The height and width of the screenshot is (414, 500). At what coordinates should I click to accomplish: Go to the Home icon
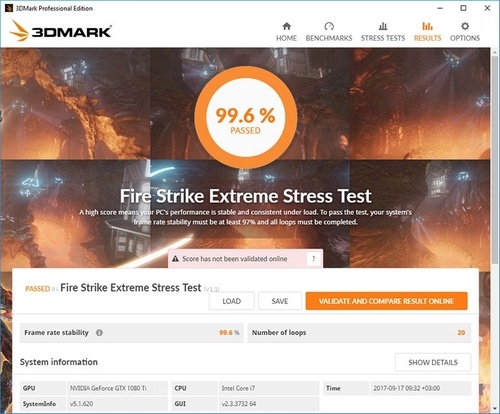pyautogui.click(x=286, y=26)
